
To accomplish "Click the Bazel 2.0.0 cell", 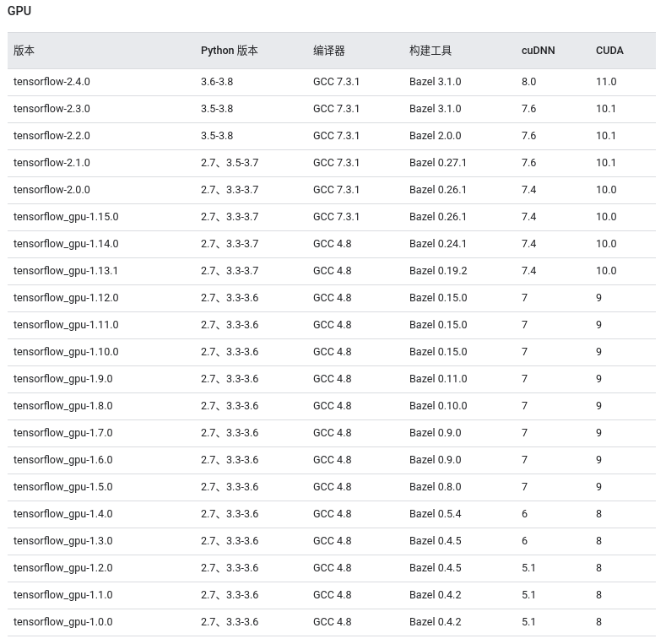I will 436,136.
